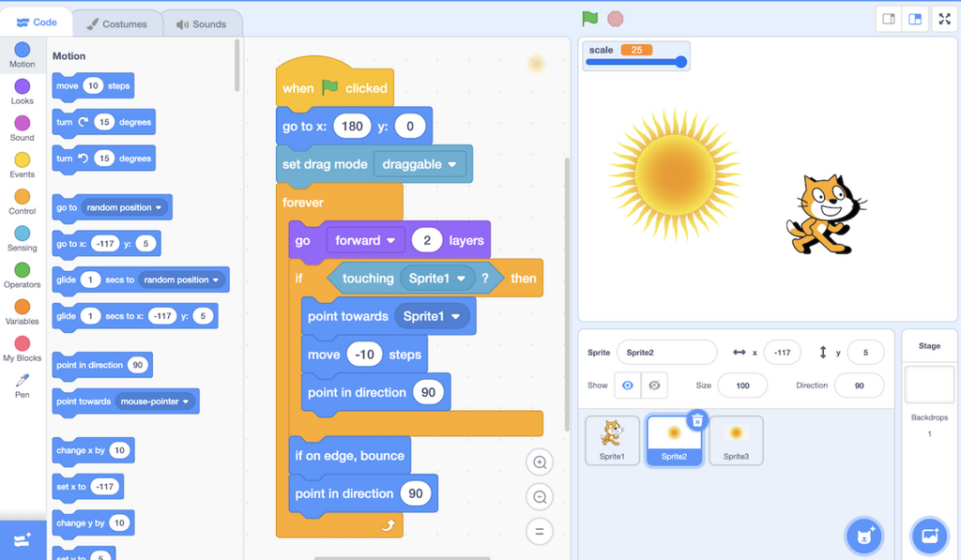This screenshot has width=961, height=560.
Task: Select the Sprite3 thumbnail
Action: point(736,441)
